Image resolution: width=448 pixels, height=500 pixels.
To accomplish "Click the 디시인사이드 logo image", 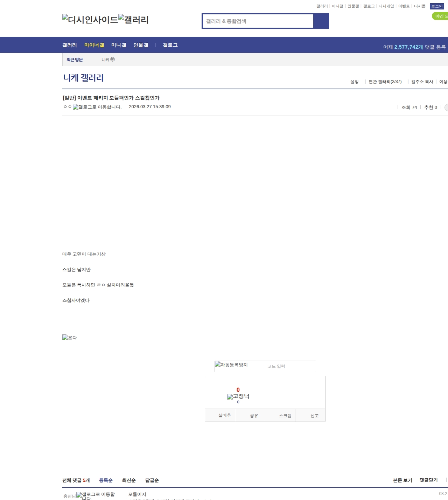I will point(90,20).
